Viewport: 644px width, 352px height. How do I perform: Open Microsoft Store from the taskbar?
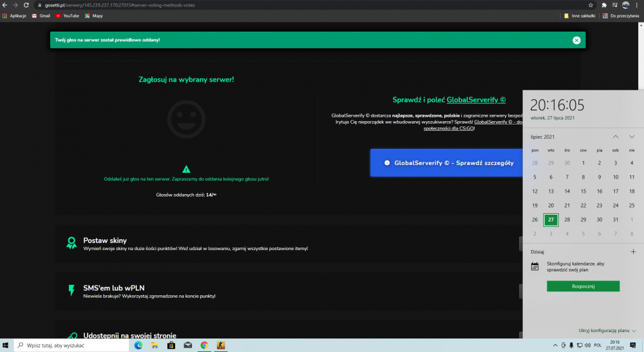point(171,346)
